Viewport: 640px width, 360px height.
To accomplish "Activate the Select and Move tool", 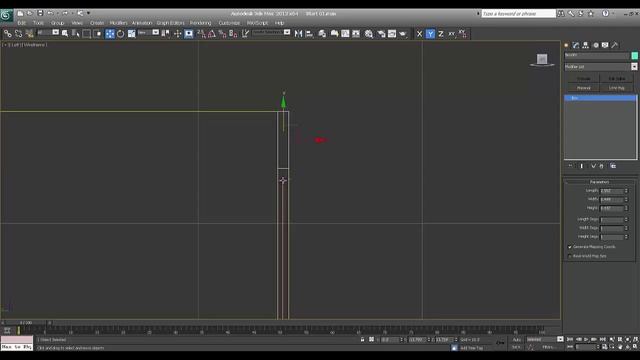I will [110, 34].
